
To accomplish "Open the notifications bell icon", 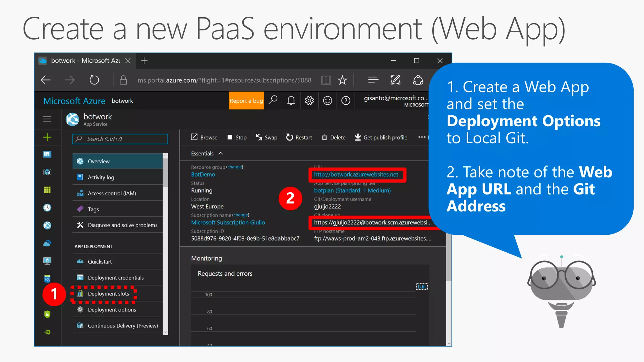I will [x=291, y=101].
